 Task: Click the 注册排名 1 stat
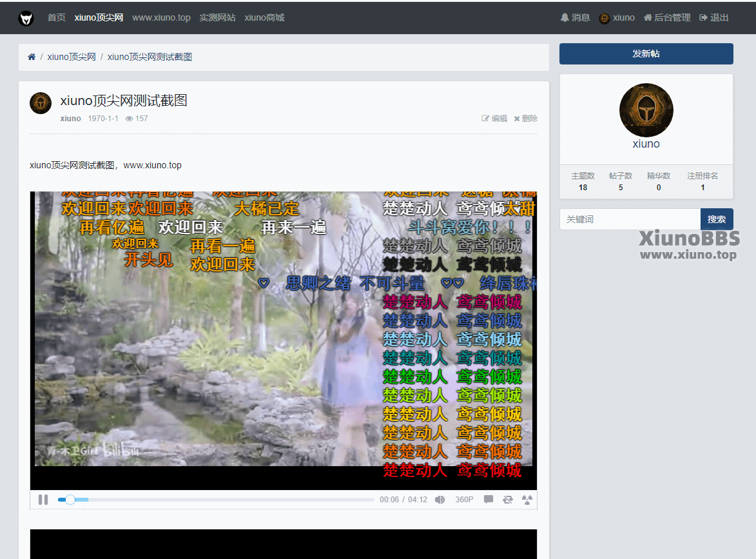(x=703, y=181)
